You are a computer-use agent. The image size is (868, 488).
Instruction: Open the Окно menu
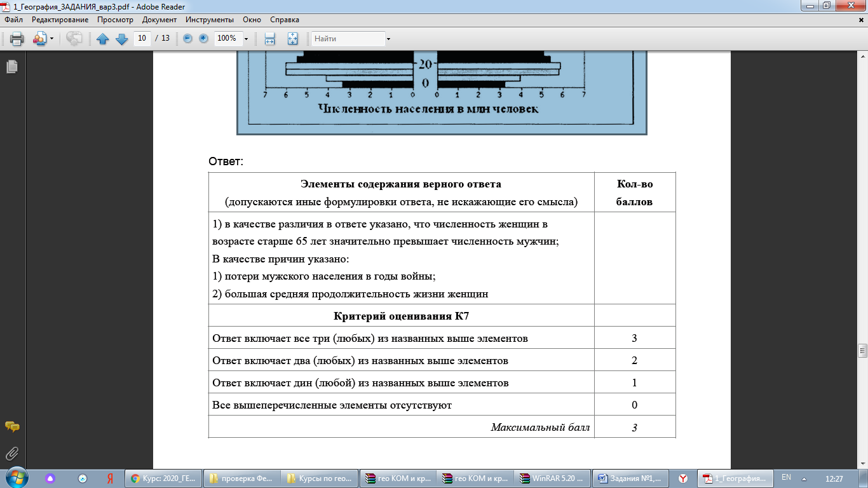pyautogui.click(x=252, y=20)
